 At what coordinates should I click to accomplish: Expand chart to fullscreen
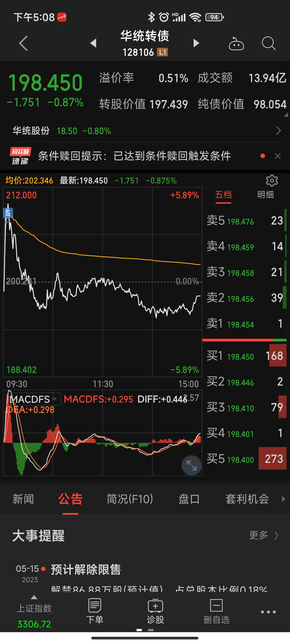pos(191,465)
